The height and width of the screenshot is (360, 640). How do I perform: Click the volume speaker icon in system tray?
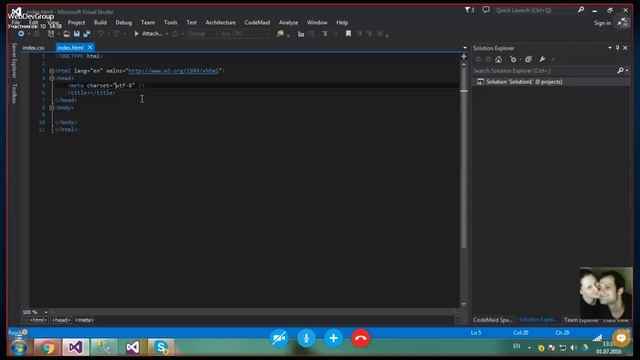click(573, 348)
